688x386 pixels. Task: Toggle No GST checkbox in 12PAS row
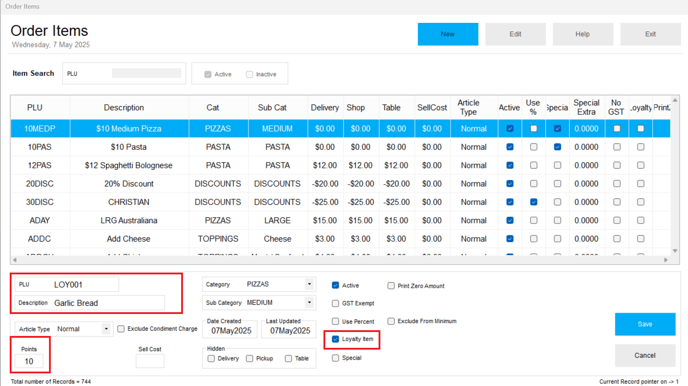[x=617, y=165]
